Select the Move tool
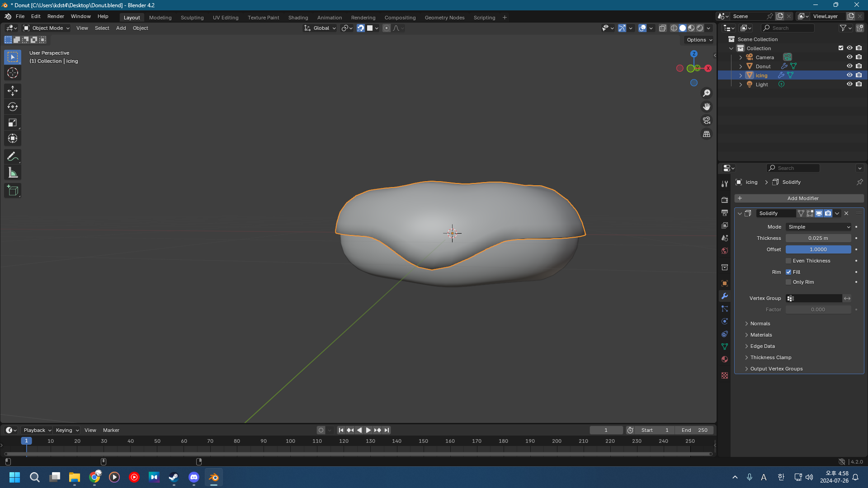This screenshot has width=868, height=488. [x=13, y=91]
